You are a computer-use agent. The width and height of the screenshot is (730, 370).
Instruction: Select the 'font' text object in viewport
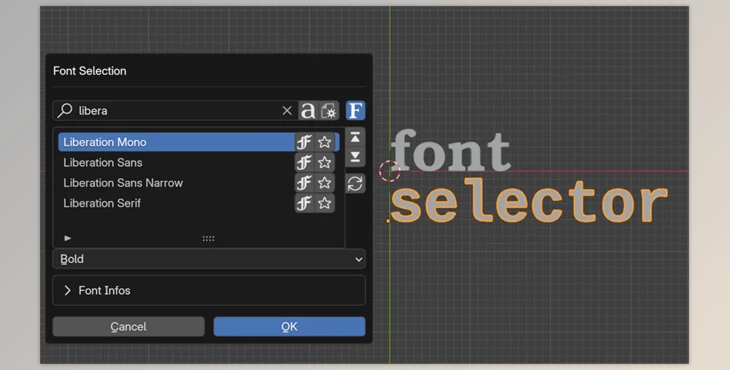[451, 150]
